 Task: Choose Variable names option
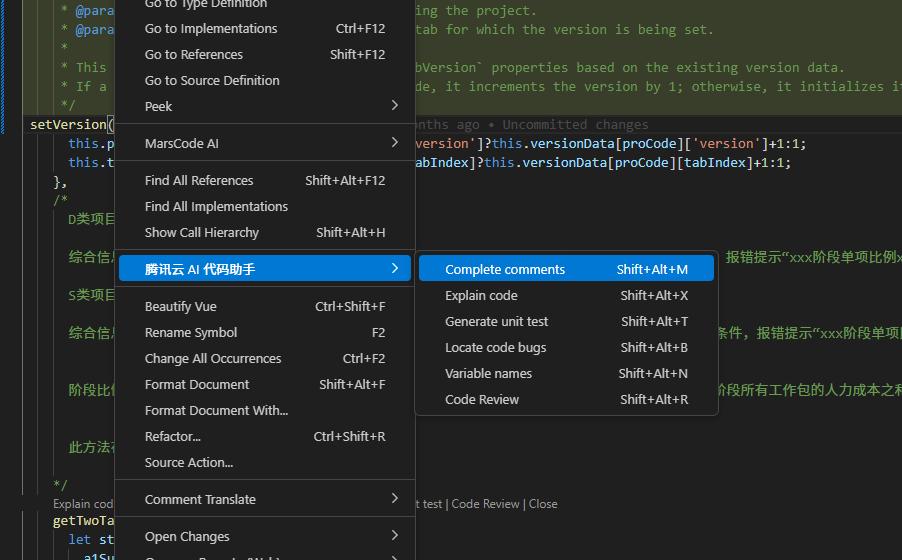pyautogui.click(x=566, y=373)
